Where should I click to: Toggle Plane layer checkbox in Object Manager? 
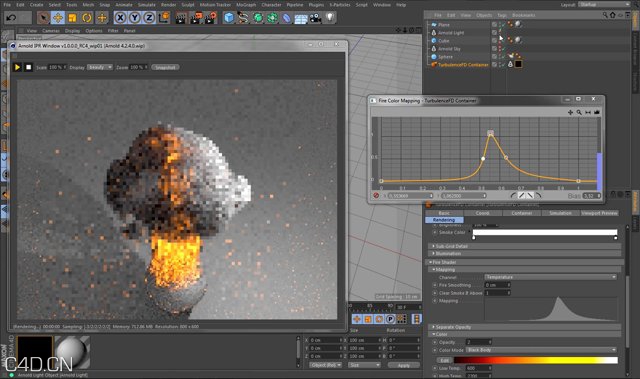click(494, 24)
